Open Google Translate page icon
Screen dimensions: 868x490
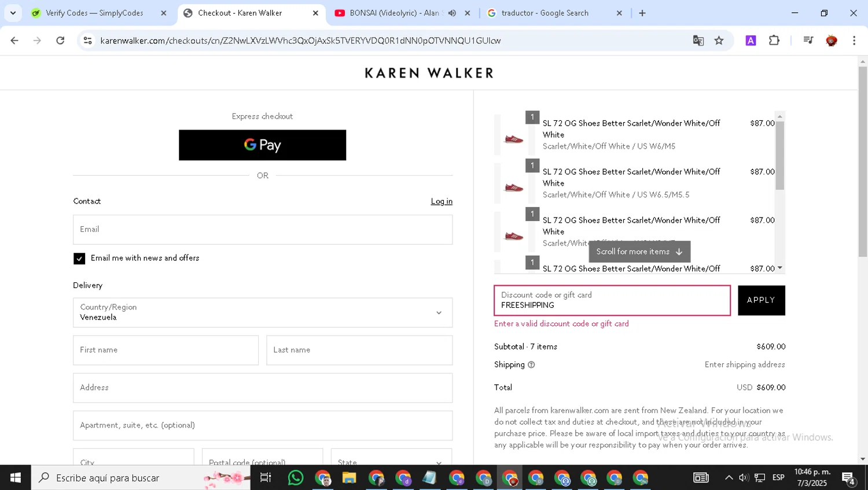[698, 40]
